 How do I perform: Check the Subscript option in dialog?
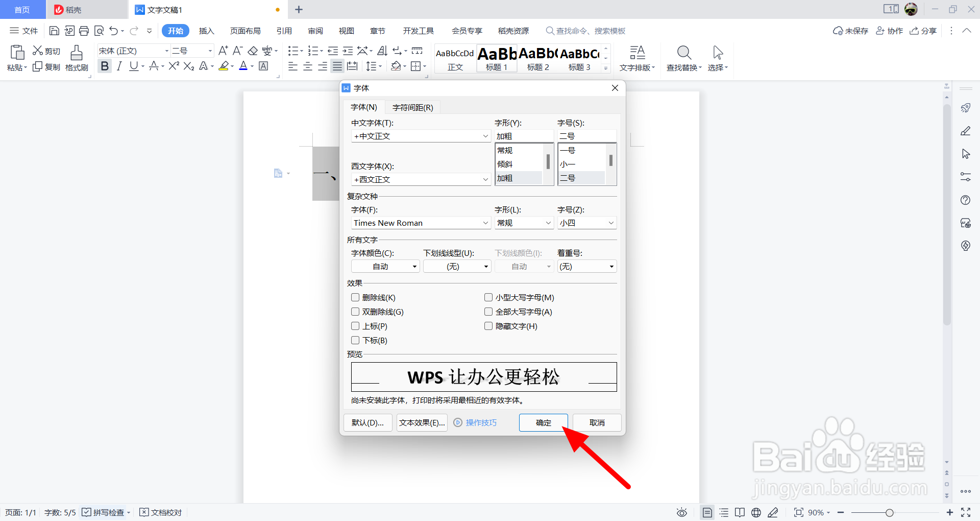point(355,340)
